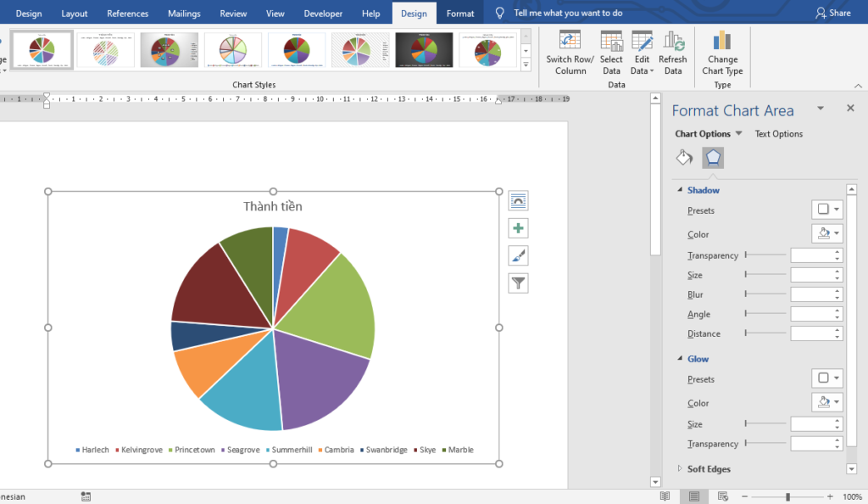This screenshot has width=868, height=504.
Task: Collapse the Shadow section
Action: click(680, 191)
